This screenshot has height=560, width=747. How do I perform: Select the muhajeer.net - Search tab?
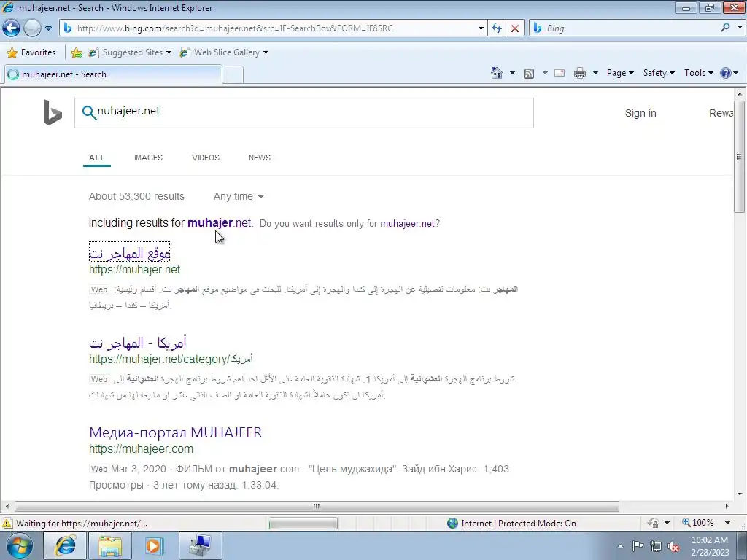tap(112, 74)
